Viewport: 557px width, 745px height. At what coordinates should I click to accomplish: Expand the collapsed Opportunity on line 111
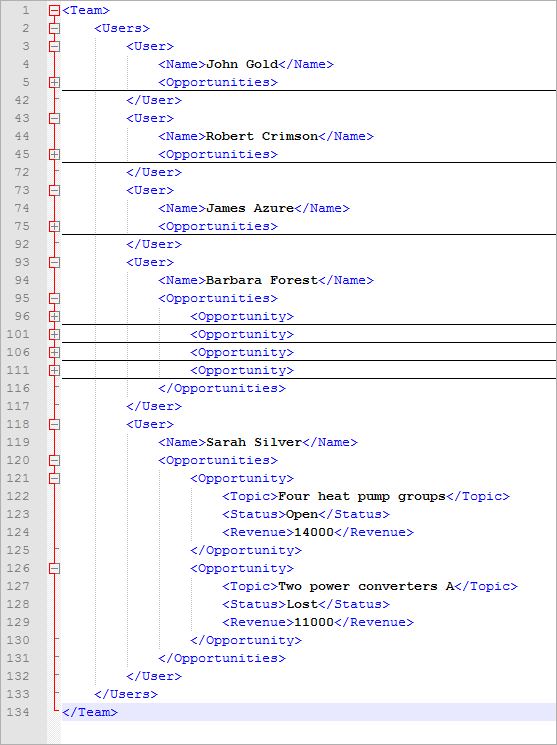click(x=55, y=371)
